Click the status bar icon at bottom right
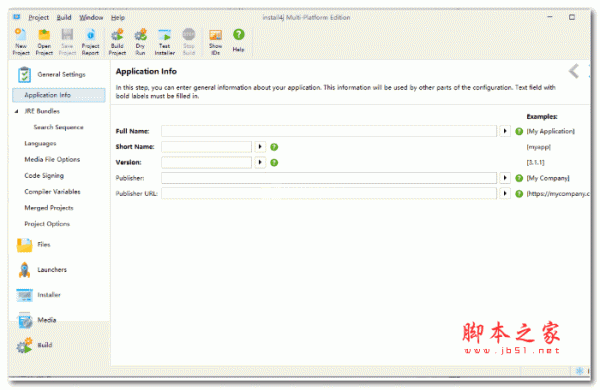600x390 pixels. [x=579, y=370]
